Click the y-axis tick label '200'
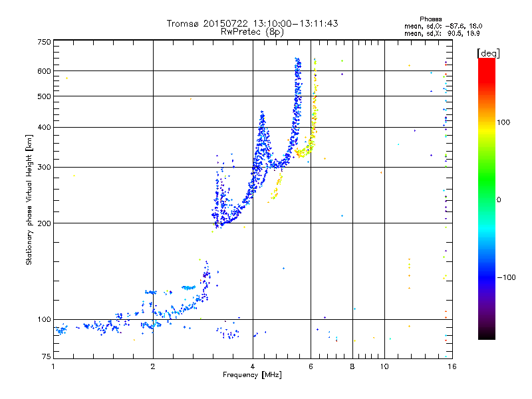532x399 pixels. [44, 223]
